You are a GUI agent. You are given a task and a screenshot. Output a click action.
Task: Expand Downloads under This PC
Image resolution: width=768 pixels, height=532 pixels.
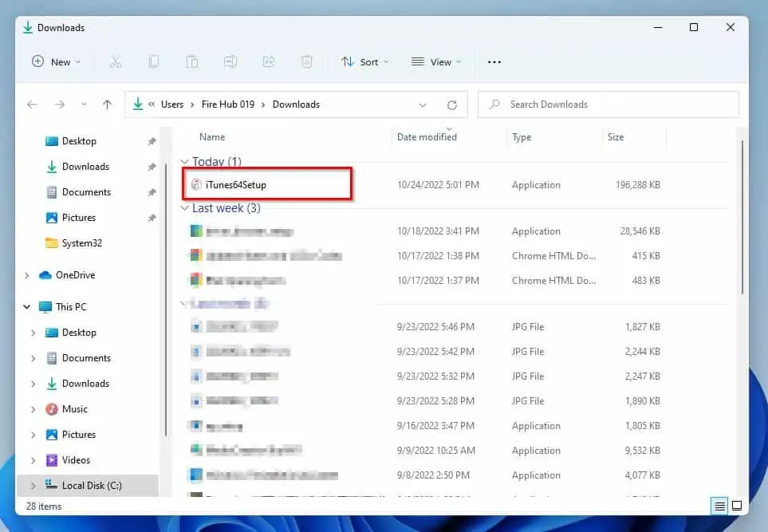pyautogui.click(x=33, y=384)
